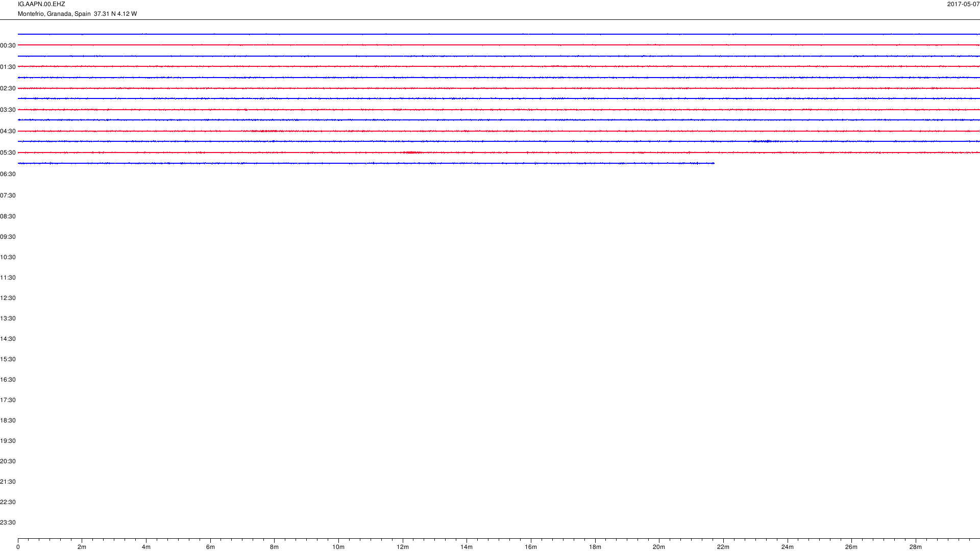The image size is (980, 551).
Task: Click the 05:30 time label
Action: click(x=8, y=153)
